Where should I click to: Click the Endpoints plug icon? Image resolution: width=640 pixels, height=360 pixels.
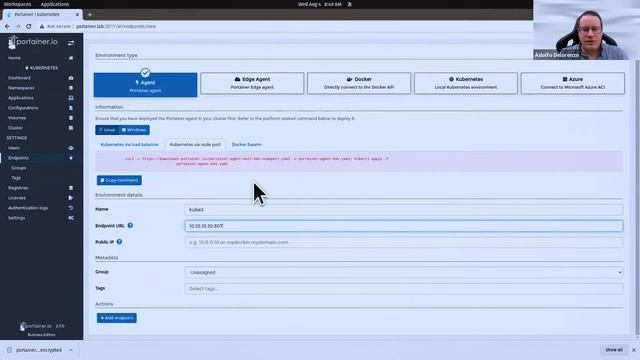coord(71,158)
